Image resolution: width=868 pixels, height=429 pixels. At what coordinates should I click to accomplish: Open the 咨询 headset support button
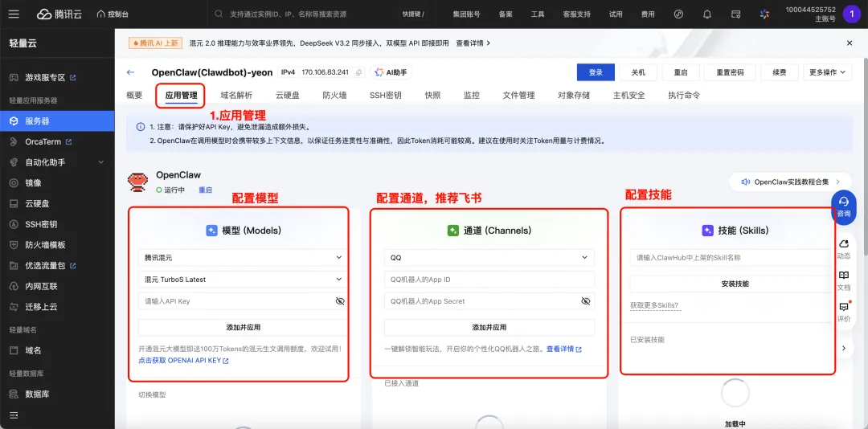coord(844,207)
